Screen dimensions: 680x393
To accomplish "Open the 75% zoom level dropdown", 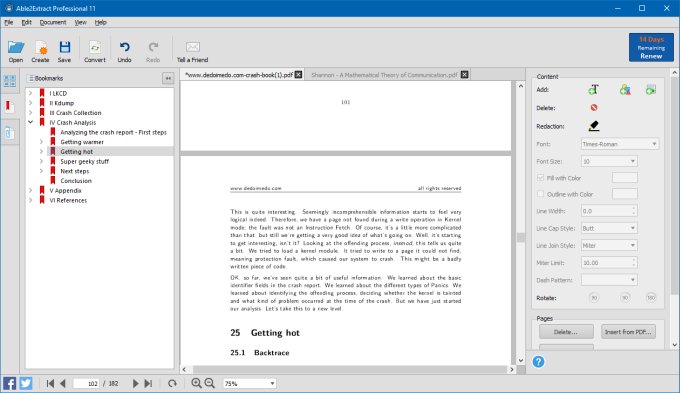I will pos(249,383).
